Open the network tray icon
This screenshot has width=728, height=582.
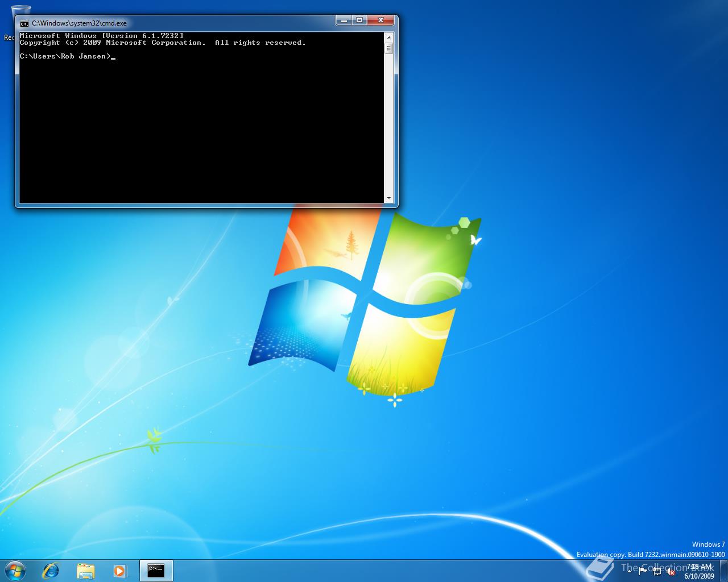[x=657, y=571]
